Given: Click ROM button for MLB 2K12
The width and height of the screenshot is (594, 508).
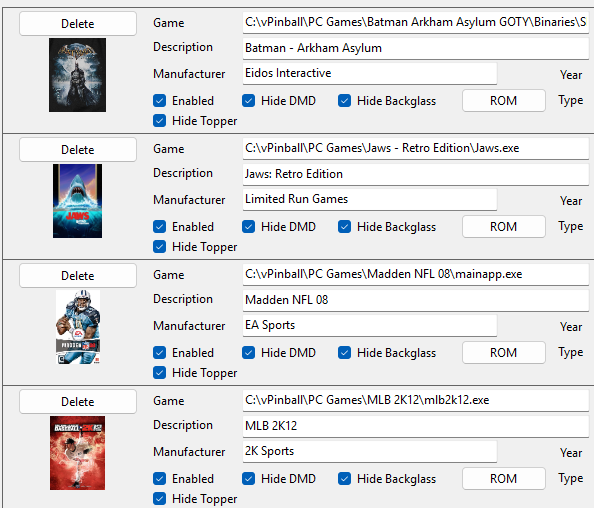Looking at the screenshot, I should click(x=503, y=479).
